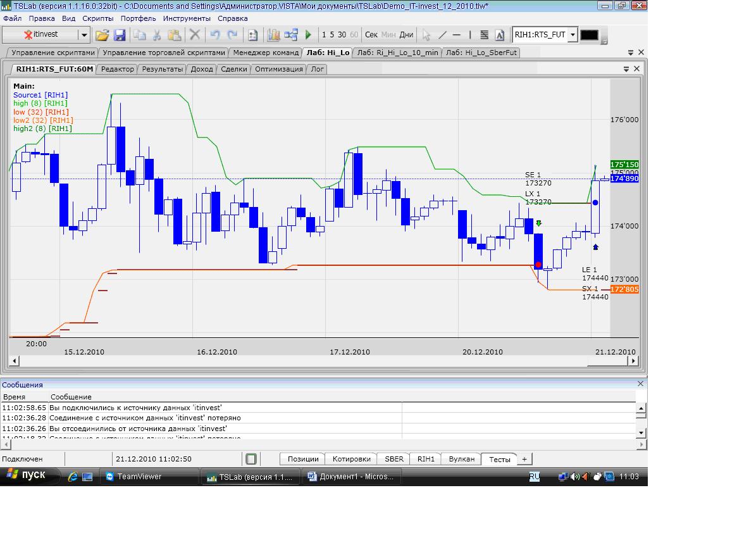Screen dimensions: 756x533
Task: Open the Скрипты menu
Action: [x=98, y=18]
